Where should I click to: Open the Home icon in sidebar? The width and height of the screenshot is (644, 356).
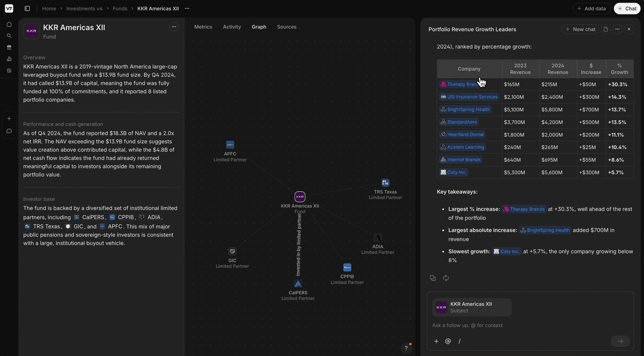pos(9,24)
